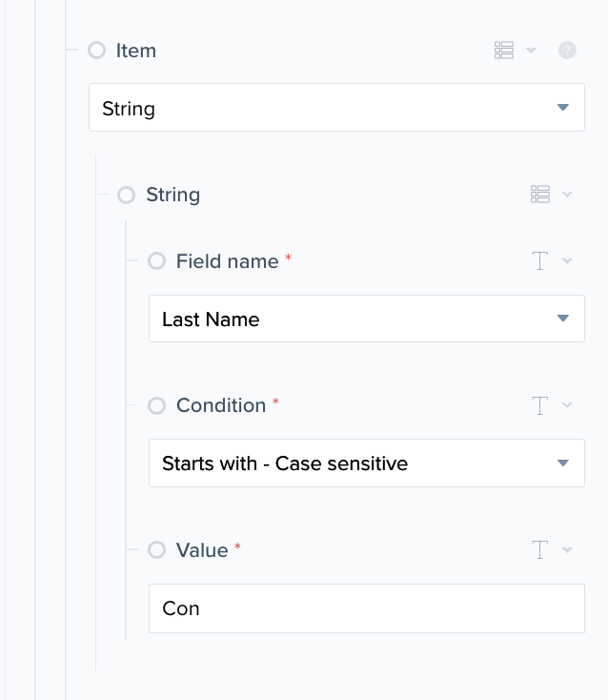Click the Value input field containing Con
This screenshot has height=700, width=608.
(366, 608)
